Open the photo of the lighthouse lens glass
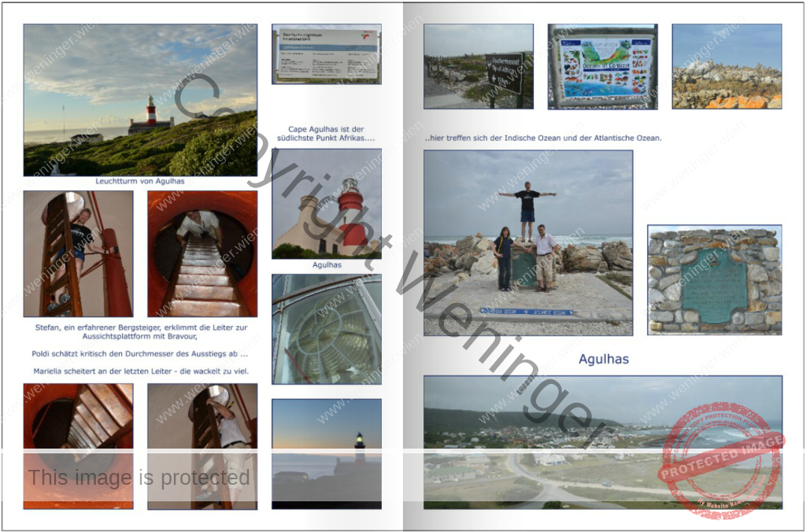806x532 pixels. [327, 329]
